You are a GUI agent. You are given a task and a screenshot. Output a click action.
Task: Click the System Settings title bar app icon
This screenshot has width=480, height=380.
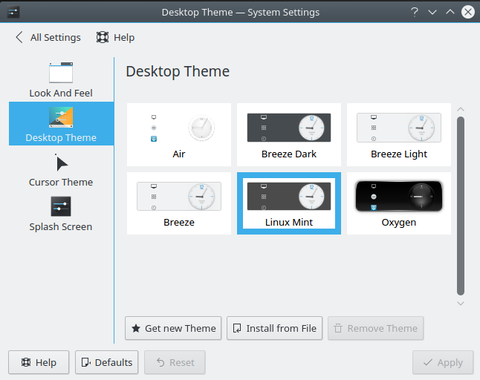coord(13,12)
